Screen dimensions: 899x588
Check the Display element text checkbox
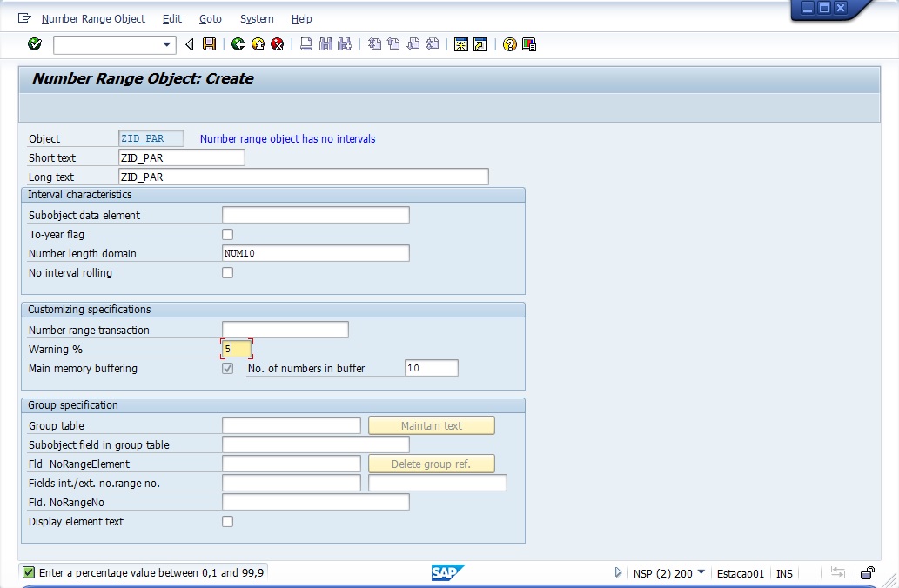[x=228, y=522]
